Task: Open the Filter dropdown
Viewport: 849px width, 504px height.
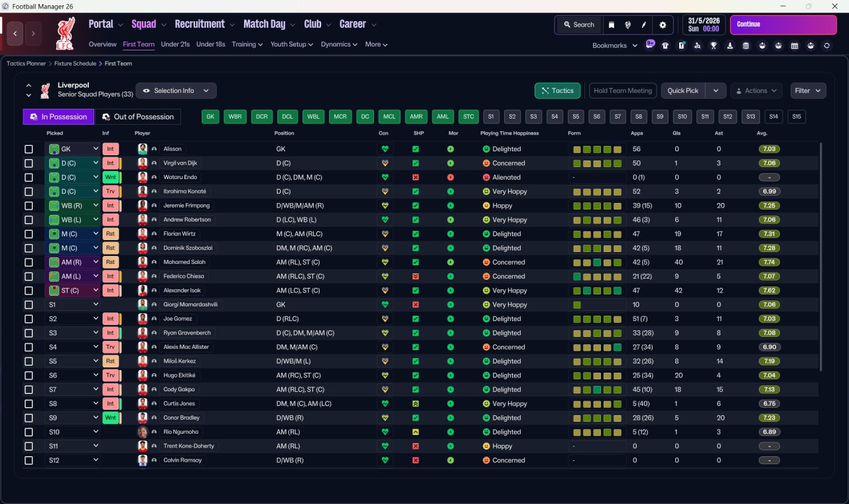Action: point(808,91)
